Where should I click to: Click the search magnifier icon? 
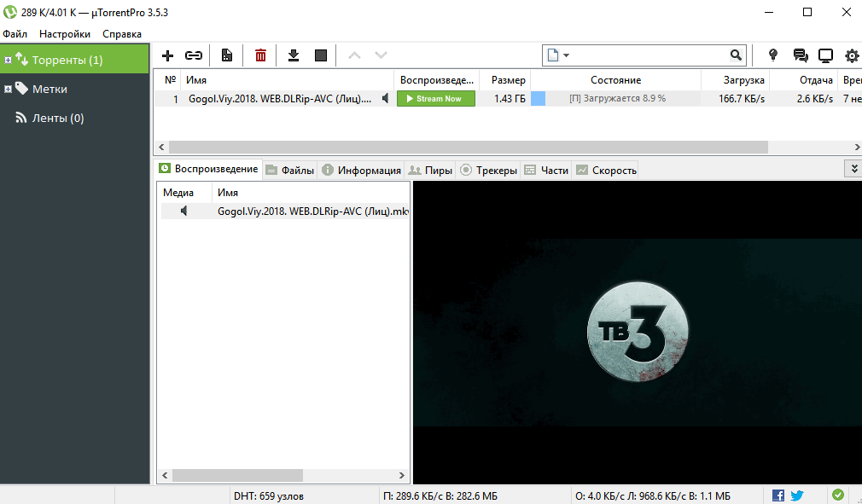coord(736,55)
